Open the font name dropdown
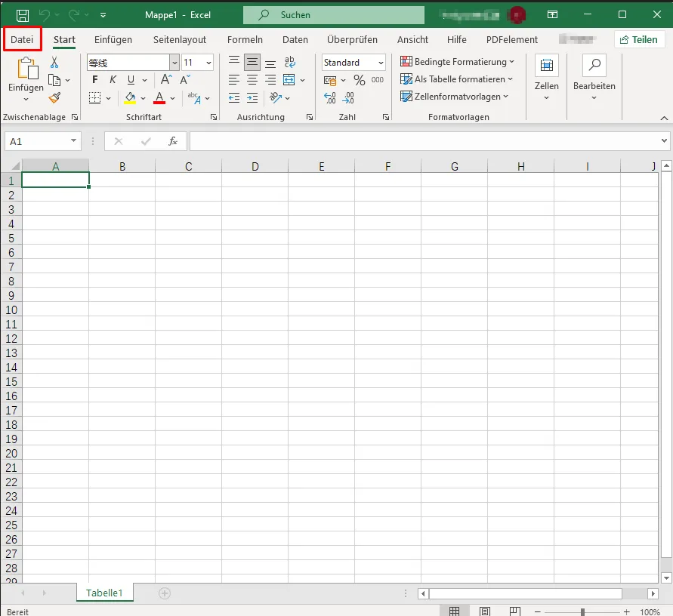Screen dimensions: 673x616 [174, 62]
